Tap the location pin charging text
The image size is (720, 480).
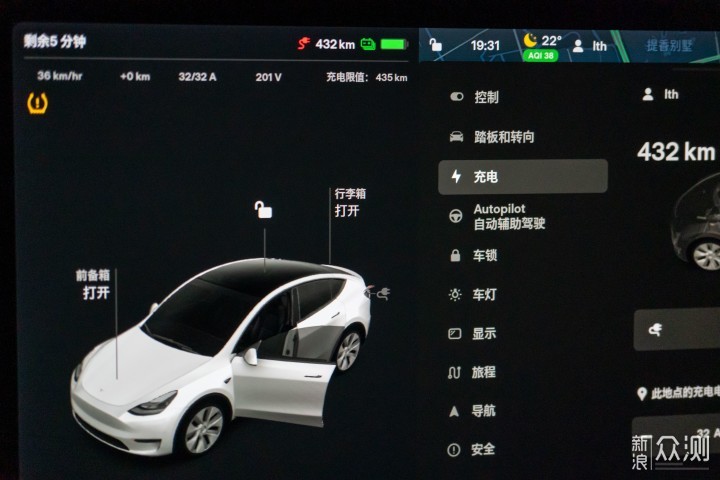(x=680, y=393)
